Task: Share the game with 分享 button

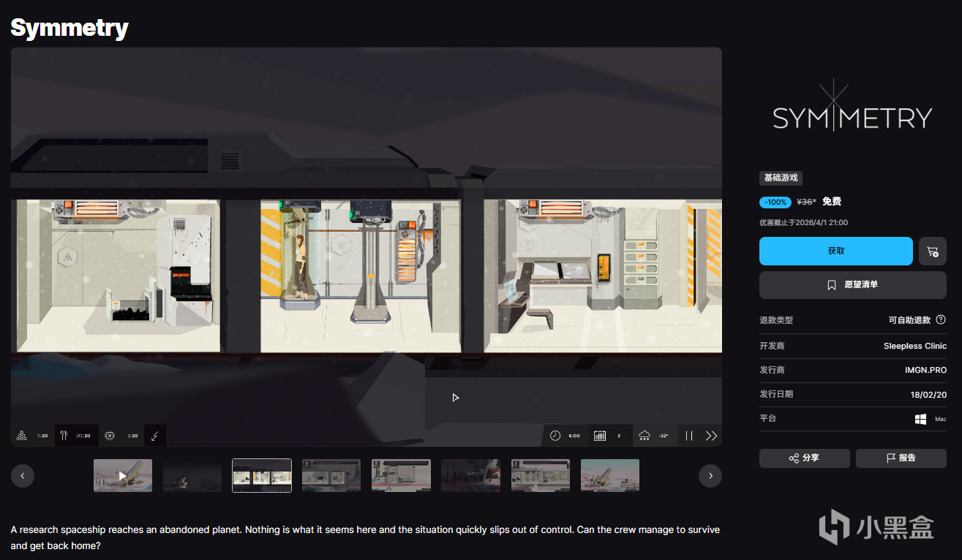Action: 805,458
